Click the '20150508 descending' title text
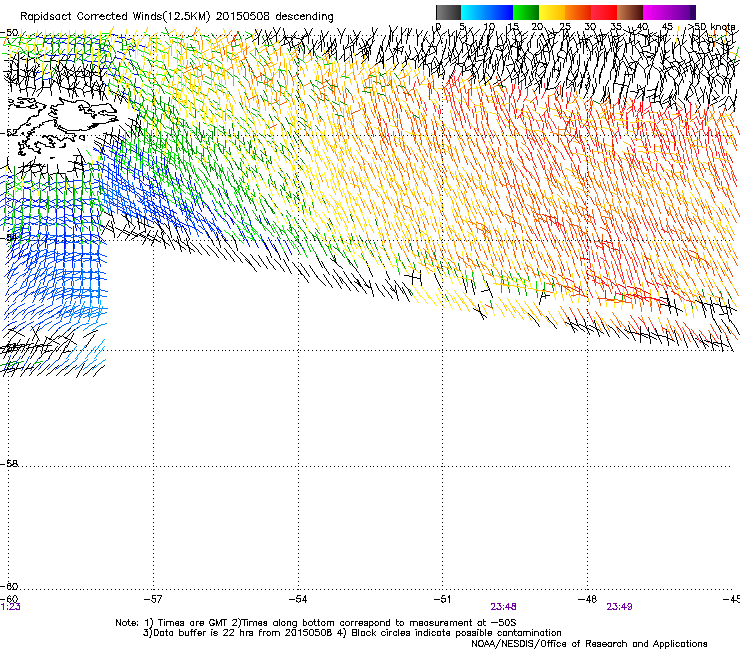This screenshot has width=740, height=650. (275, 17)
